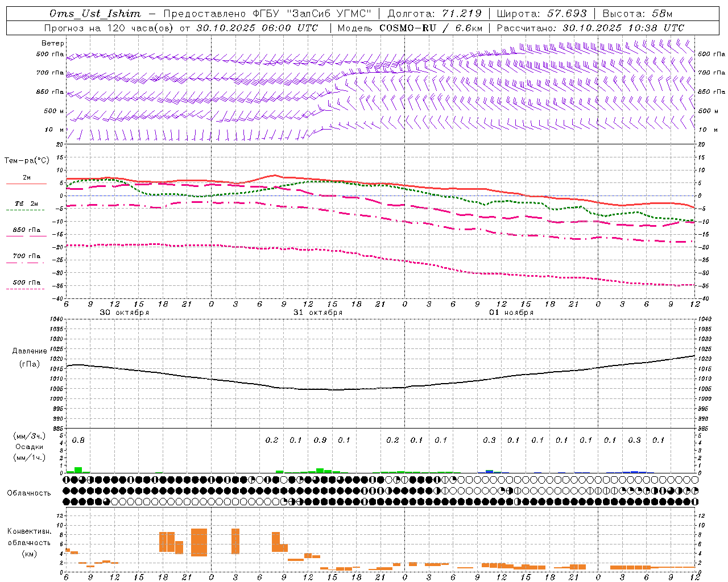This screenshot has width=728, height=582.
Task: Select the Долгота: 71.219 value
Action: (435, 14)
